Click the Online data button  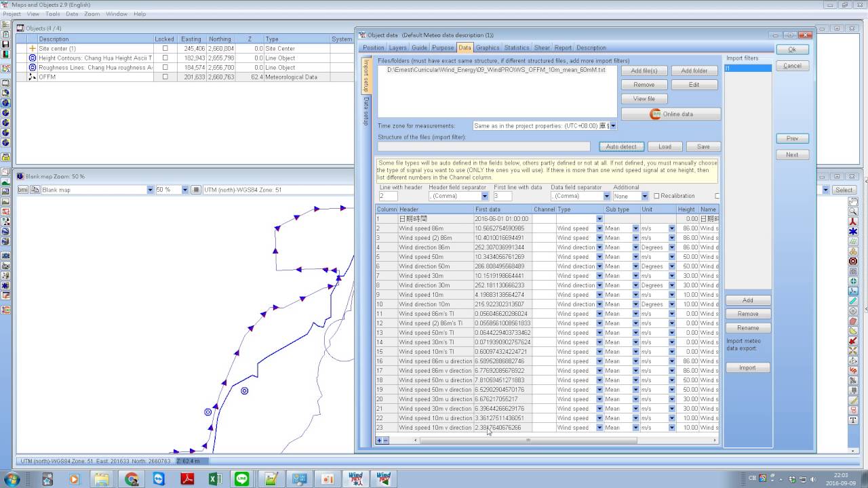(x=671, y=114)
